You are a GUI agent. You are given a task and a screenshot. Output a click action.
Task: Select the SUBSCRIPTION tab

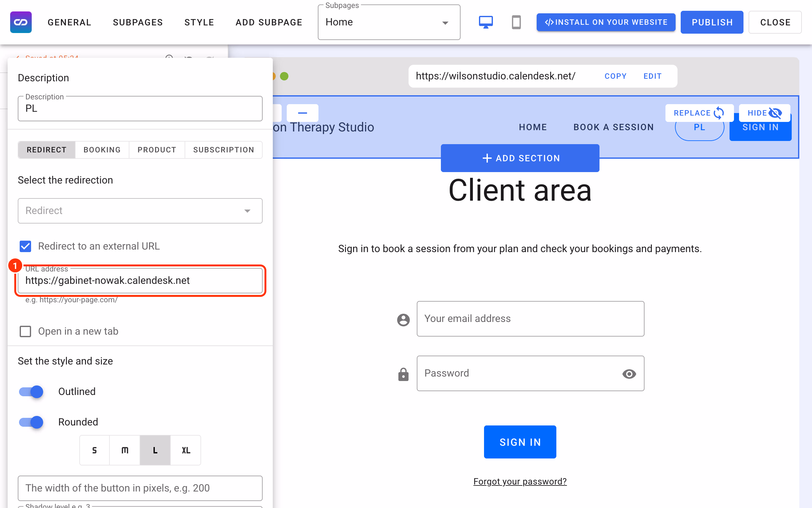(x=224, y=150)
